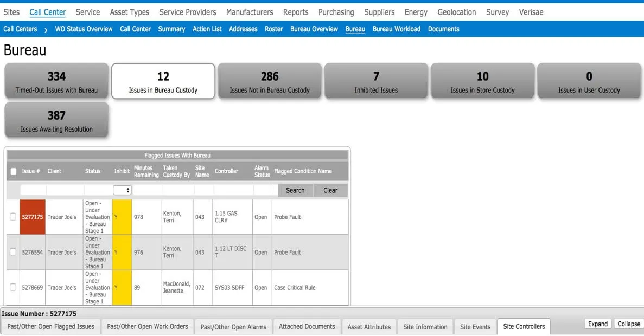The height and width of the screenshot is (336, 644).
Task: Check the checkbox for issue 5278669
Action: [13, 287]
